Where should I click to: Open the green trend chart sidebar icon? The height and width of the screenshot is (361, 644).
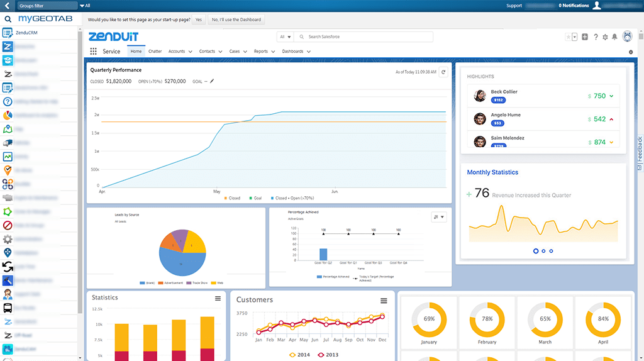tap(8, 157)
